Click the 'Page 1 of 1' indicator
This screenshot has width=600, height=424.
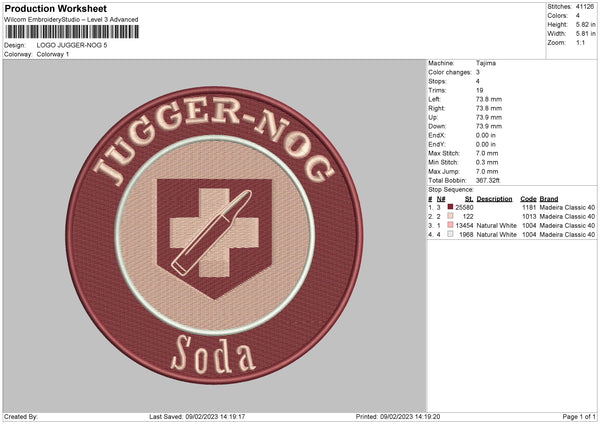579,416
